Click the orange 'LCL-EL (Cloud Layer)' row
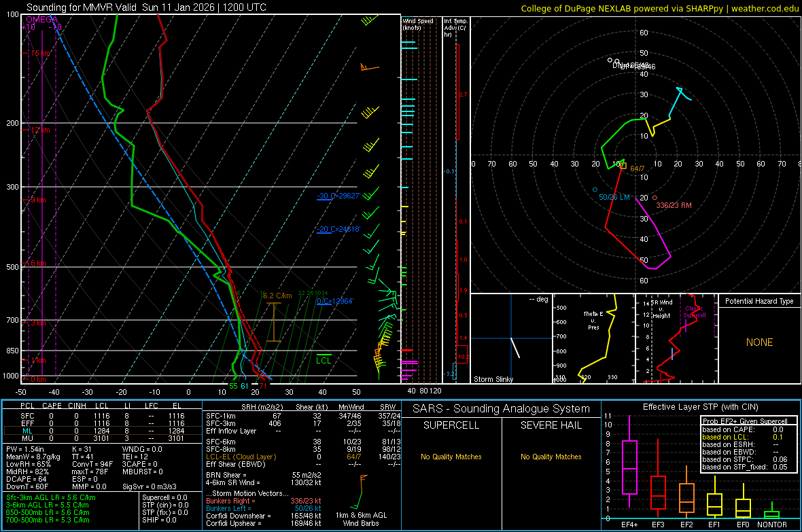 (303, 457)
